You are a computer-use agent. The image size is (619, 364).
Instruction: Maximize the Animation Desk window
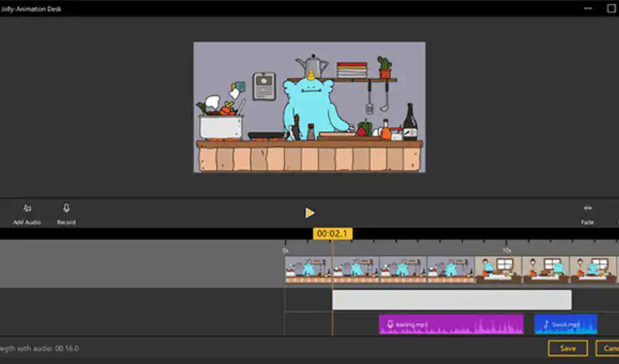[x=610, y=9]
